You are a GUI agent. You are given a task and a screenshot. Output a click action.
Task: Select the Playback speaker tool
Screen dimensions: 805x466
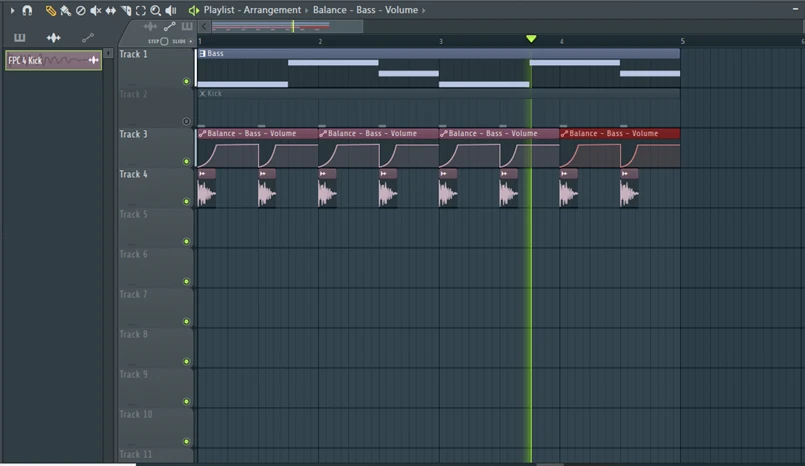[x=170, y=10]
